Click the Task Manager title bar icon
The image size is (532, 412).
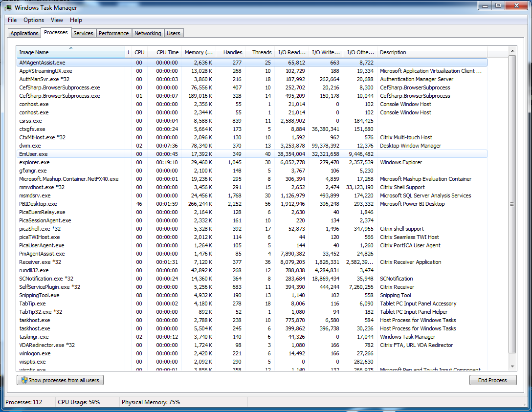(8, 7)
